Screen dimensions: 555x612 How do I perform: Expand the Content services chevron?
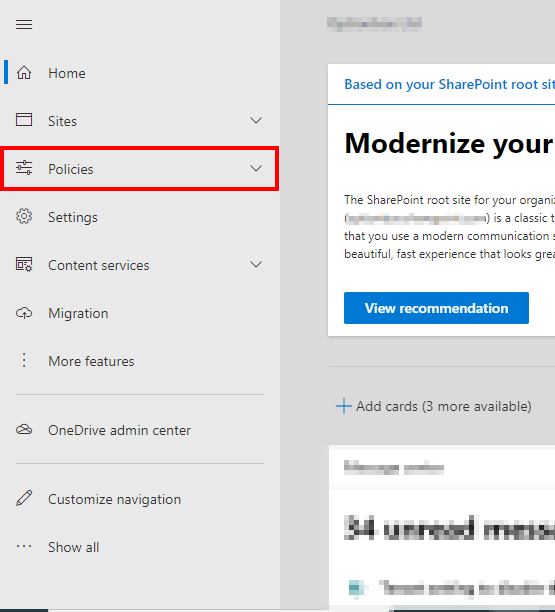256,265
